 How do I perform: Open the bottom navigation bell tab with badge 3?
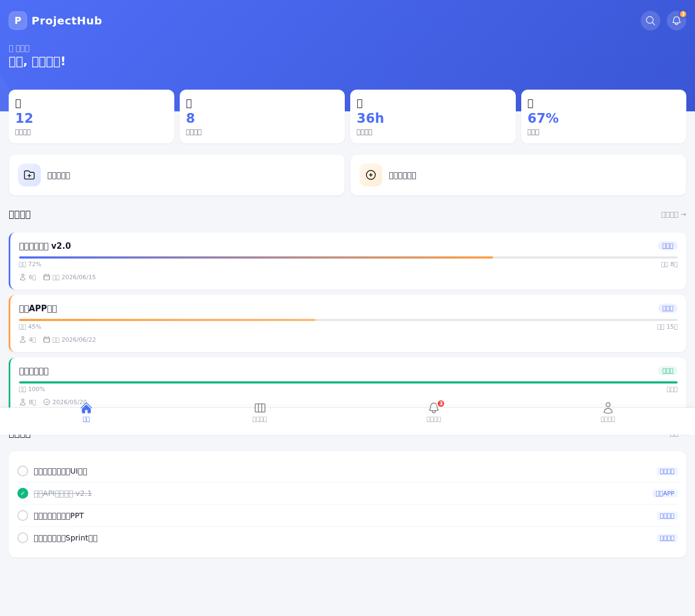coord(434,413)
